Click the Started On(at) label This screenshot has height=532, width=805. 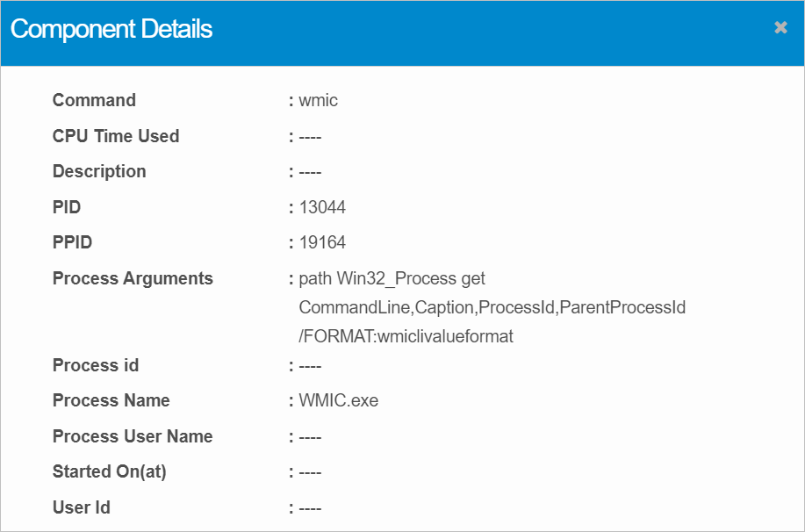[x=109, y=471]
